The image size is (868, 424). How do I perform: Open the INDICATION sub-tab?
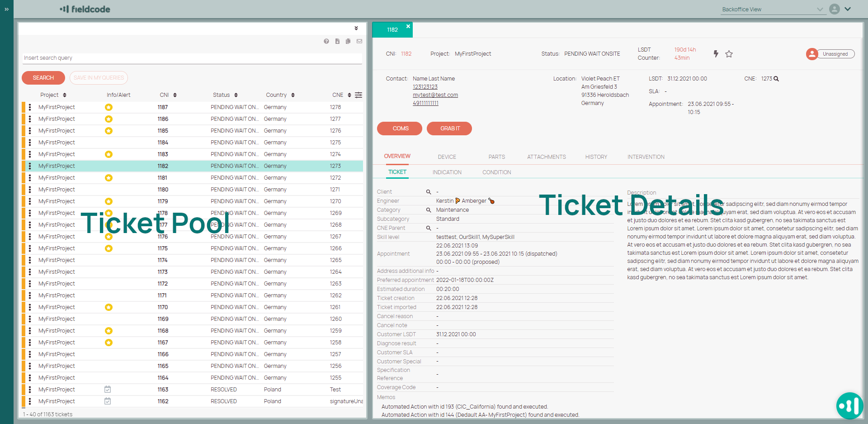[x=447, y=172]
